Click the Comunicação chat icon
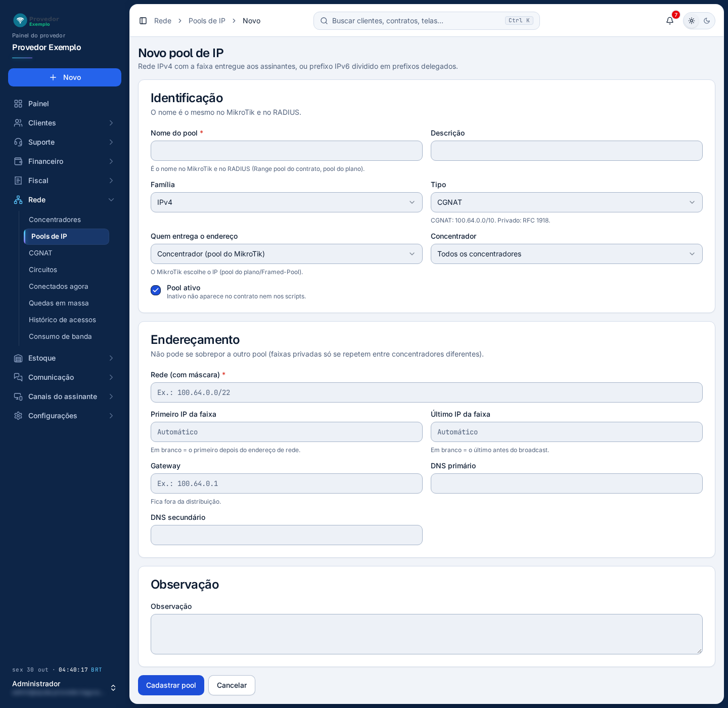The image size is (728, 708). point(18,377)
